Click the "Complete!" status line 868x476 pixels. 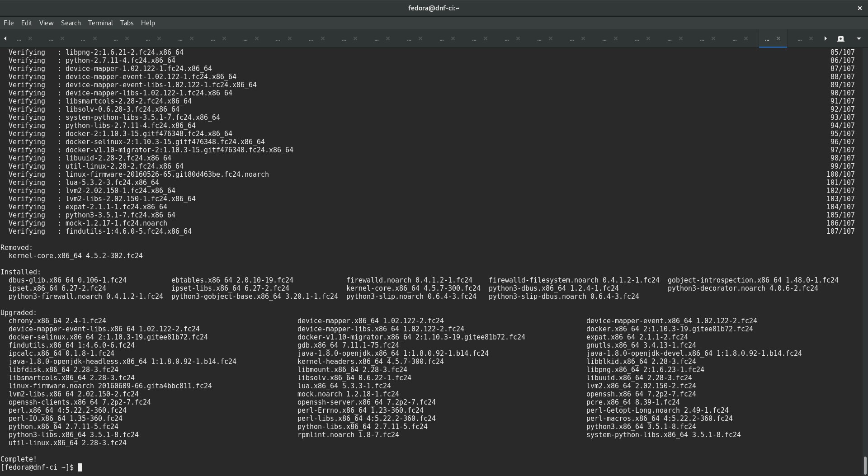point(19,459)
